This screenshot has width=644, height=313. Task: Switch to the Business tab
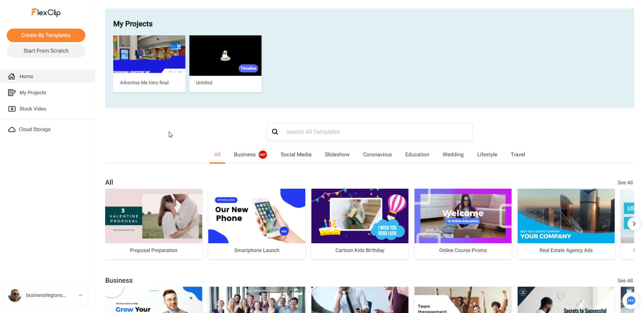click(245, 154)
